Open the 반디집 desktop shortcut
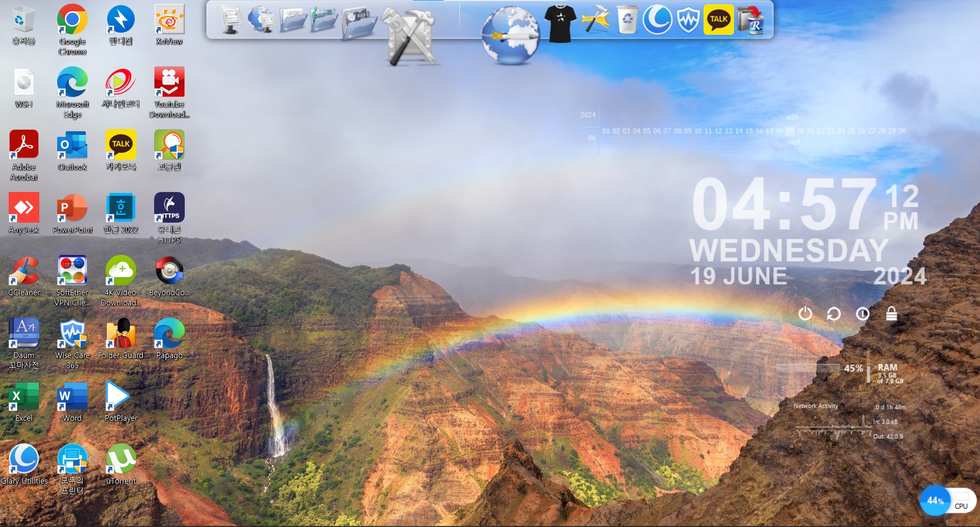The width and height of the screenshot is (980, 527). tap(121, 25)
